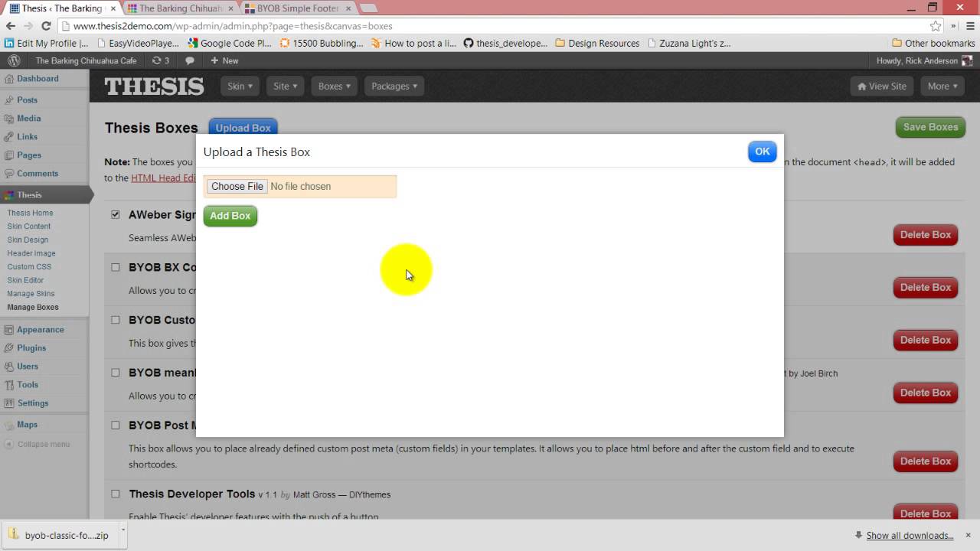Check the BYOB meanM box checkbox
The height and width of the screenshot is (551, 980).
pyautogui.click(x=116, y=373)
